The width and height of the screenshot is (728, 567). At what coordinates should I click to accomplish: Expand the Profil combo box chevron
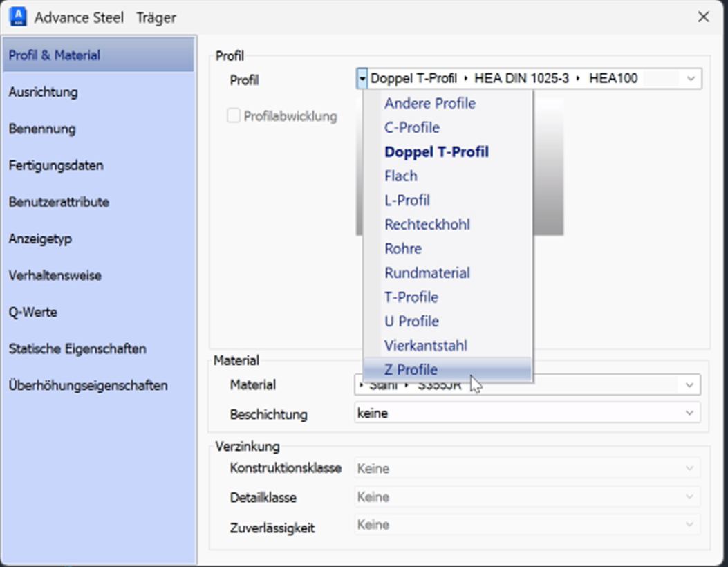pos(691,79)
